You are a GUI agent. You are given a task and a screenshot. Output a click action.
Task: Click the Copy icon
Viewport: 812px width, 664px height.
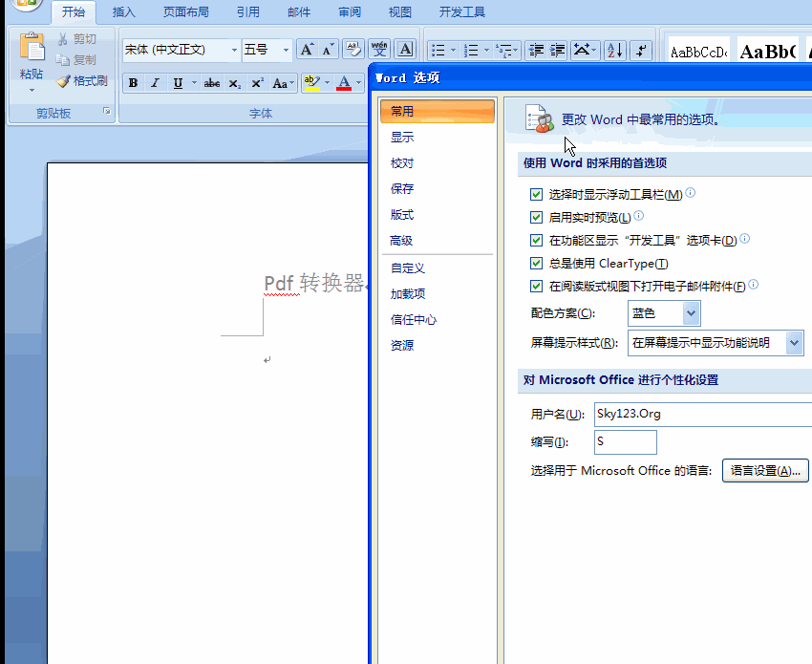63,60
